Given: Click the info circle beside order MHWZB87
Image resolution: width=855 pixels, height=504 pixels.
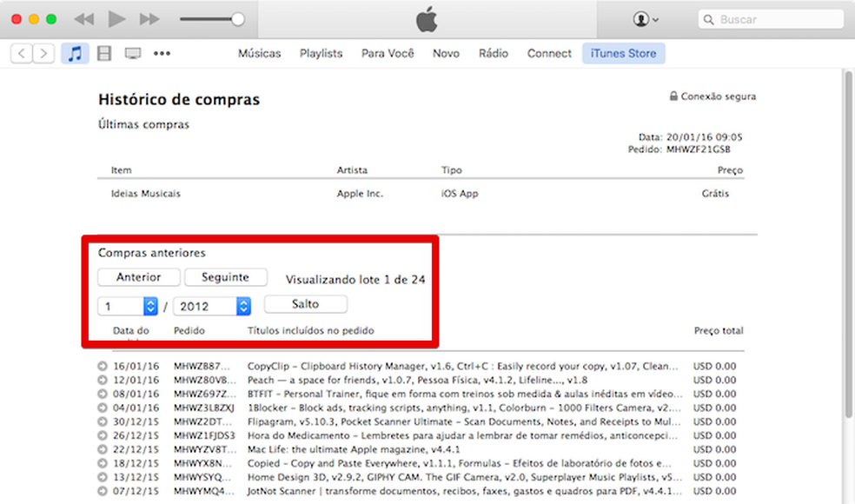Looking at the screenshot, I should (103, 366).
